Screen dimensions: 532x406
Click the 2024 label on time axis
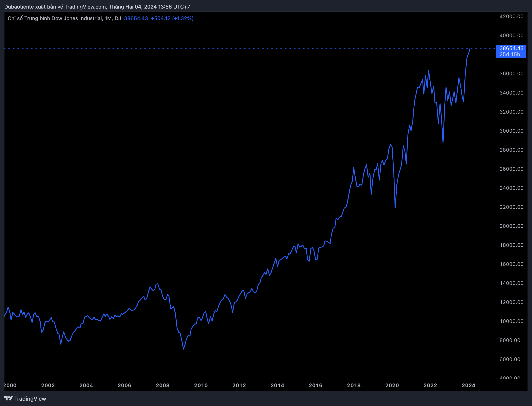468,385
